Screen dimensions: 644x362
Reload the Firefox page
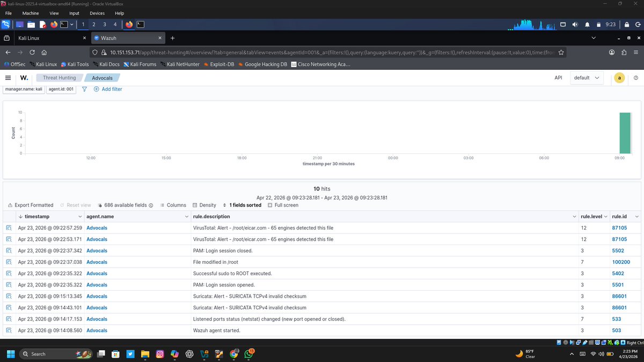point(32,53)
